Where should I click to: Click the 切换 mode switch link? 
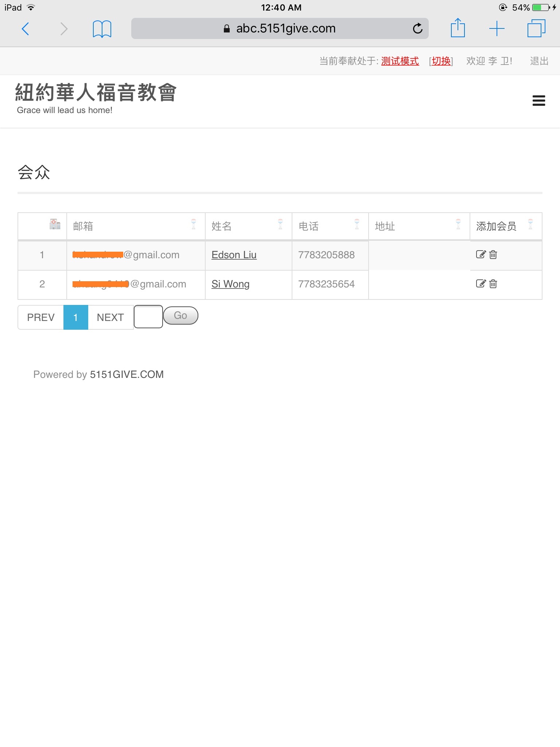(x=441, y=61)
